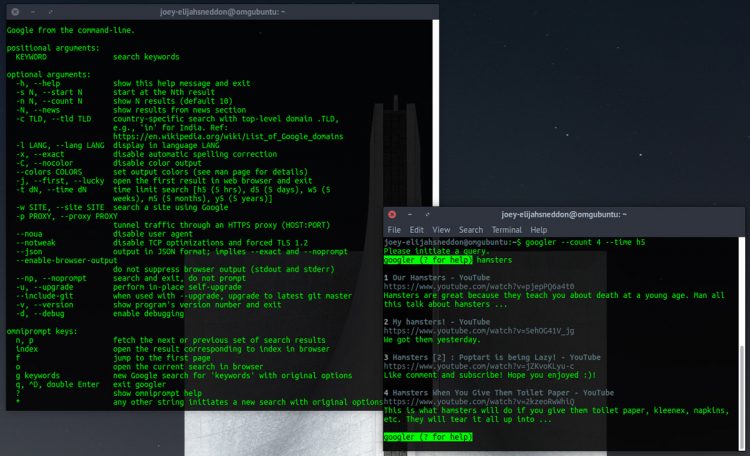Click the '--np, --noprompt' option

(x=51, y=278)
